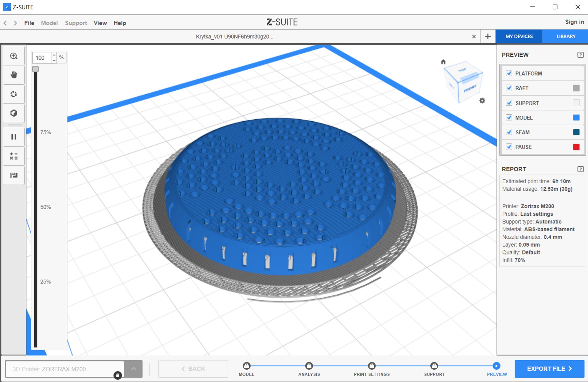
Task: Click the layer percentage input field
Action: pyautogui.click(x=42, y=58)
